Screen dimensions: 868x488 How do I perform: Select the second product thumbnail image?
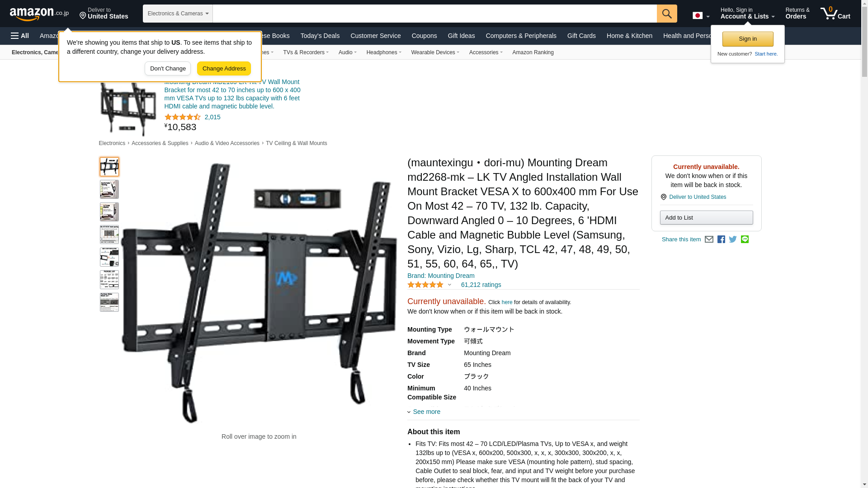(x=109, y=189)
